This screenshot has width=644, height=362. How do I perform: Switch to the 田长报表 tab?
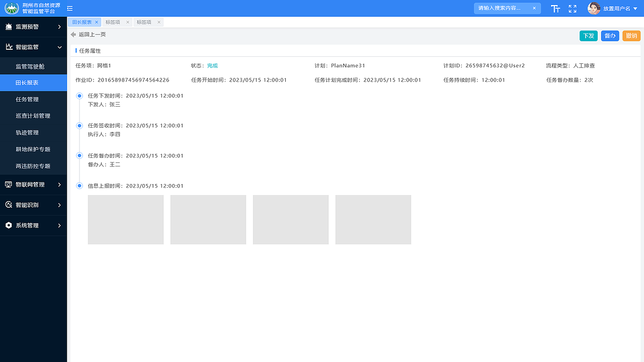click(x=85, y=22)
